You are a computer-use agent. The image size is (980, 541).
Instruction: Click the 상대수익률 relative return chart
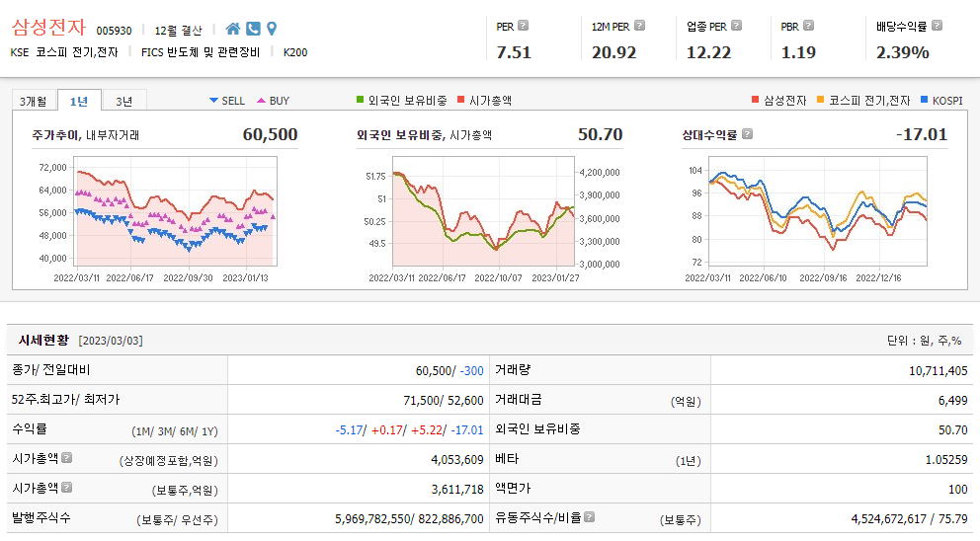coord(818,211)
